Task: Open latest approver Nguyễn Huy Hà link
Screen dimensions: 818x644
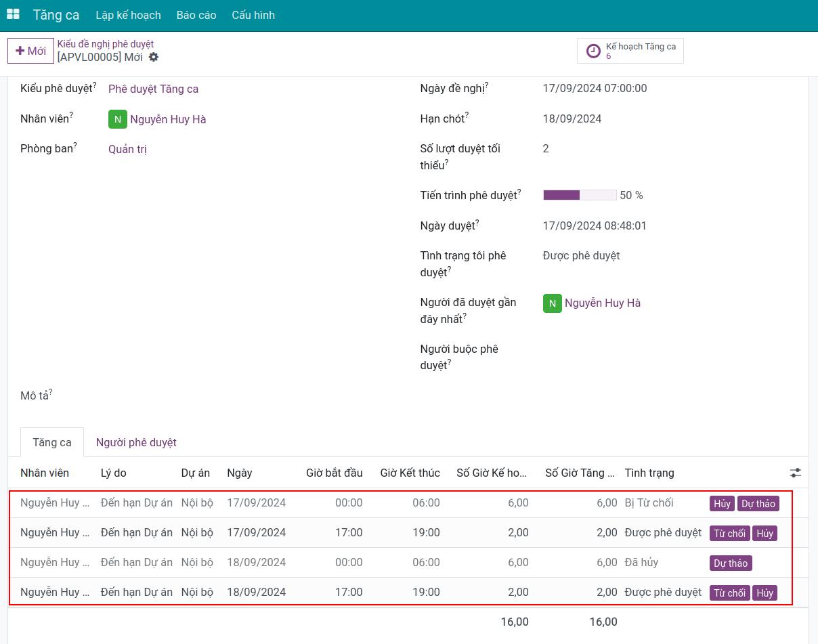Action: pos(603,303)
